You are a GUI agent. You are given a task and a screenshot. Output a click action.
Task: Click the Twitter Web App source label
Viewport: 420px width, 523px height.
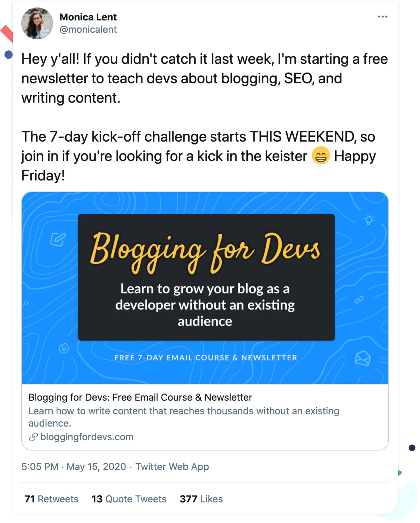point(172,467)
